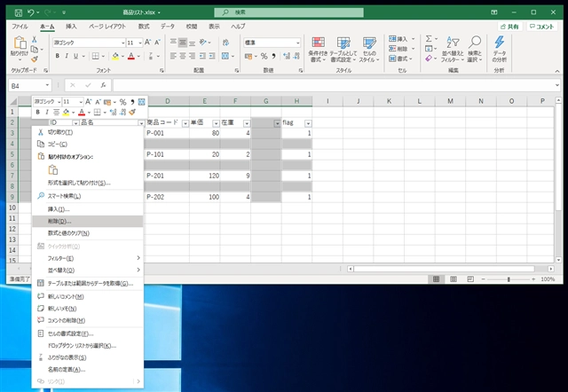Toggle Italic in the ribbon Font group
568x392 pixels.
point(67,56)
